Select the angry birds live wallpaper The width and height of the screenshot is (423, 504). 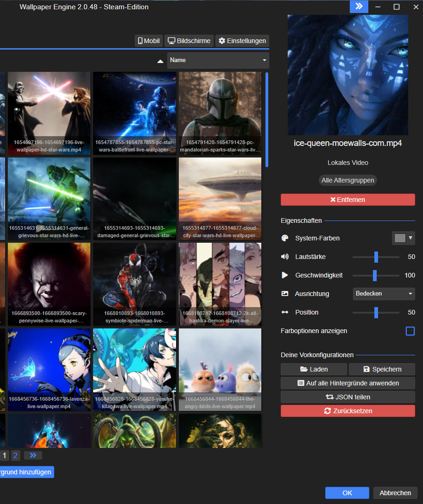(220, 370)
